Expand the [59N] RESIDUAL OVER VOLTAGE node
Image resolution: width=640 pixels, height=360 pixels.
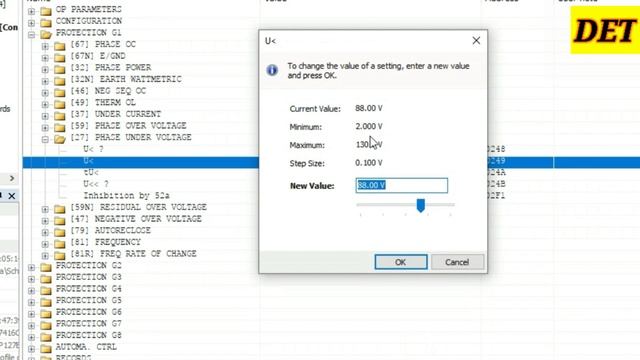[45, 209]
